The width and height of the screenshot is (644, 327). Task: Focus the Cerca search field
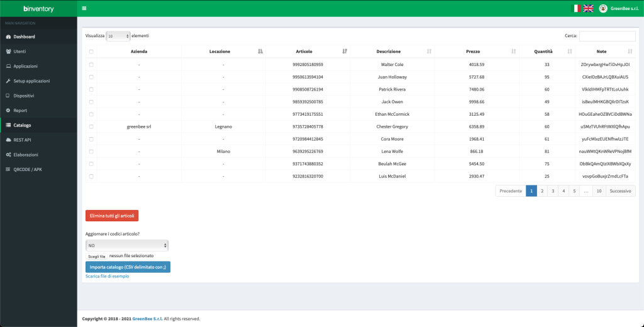point(608,36)
